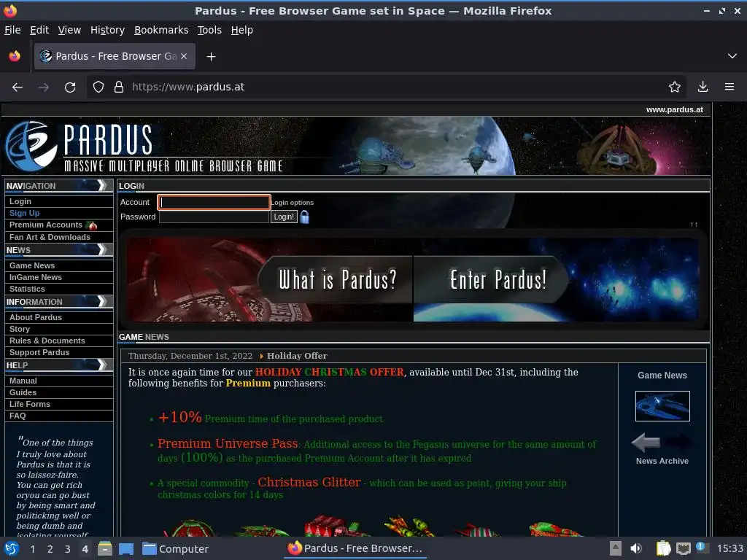Open the Support Pardus link

[39, 352]
